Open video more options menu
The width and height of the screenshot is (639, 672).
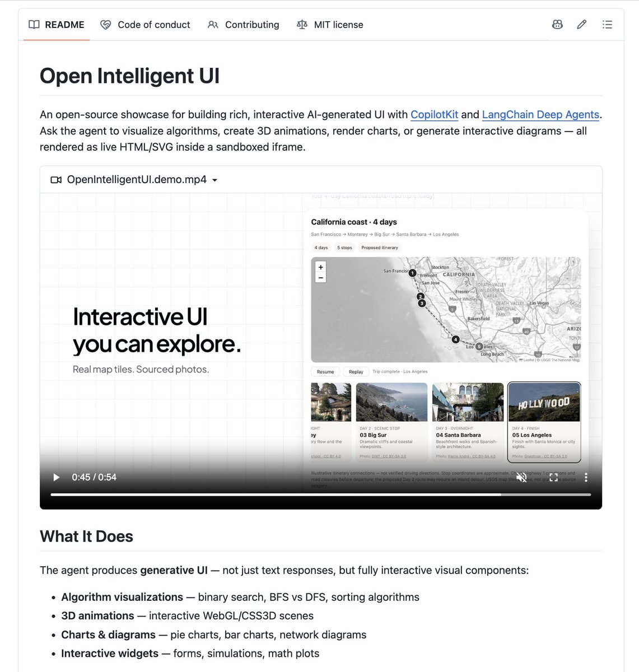pyautogui.click(x=586, y=477)
